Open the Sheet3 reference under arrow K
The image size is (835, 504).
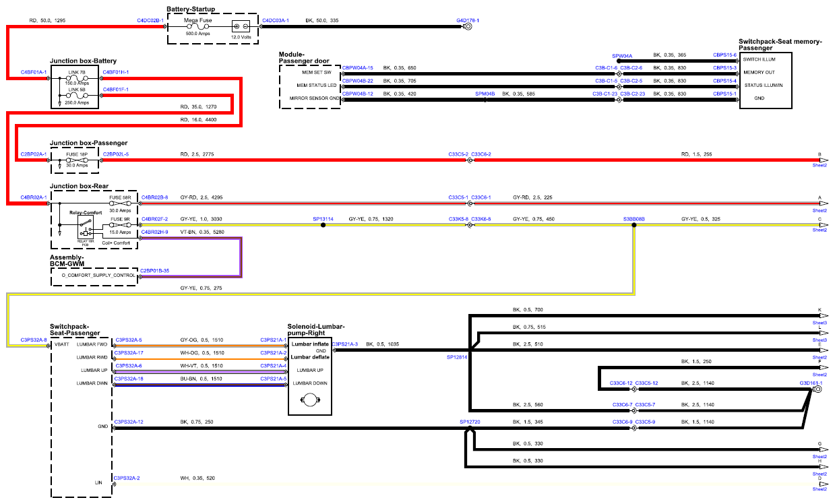[x=819, y=323]
